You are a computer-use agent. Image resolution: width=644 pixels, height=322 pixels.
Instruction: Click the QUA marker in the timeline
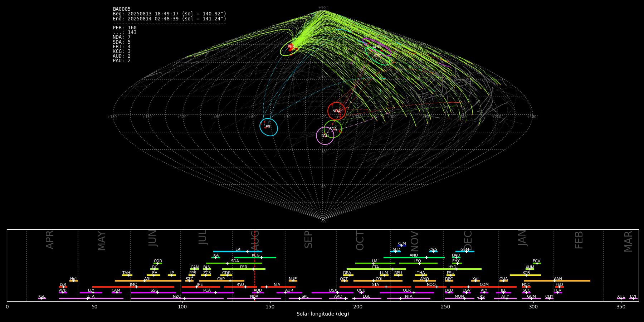pyautogui.click(x=503, y=281)
